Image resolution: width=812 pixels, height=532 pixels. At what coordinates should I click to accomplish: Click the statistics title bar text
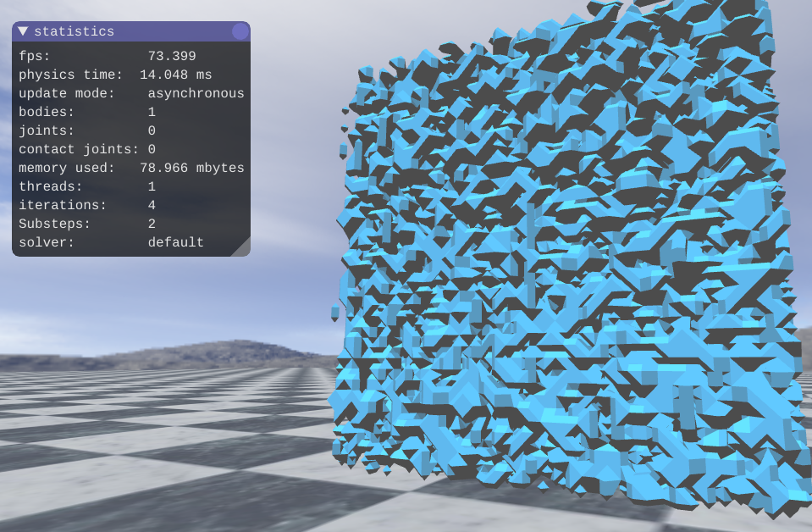(x=74, y=31)
